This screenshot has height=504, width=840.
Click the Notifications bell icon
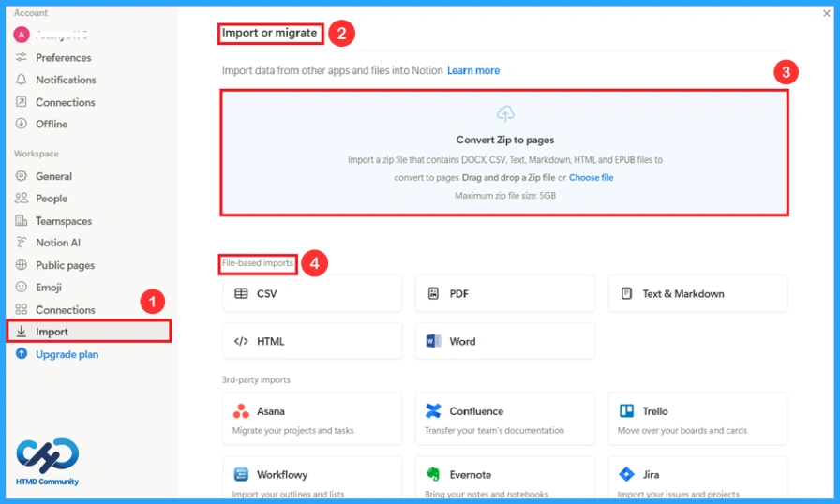21,80
